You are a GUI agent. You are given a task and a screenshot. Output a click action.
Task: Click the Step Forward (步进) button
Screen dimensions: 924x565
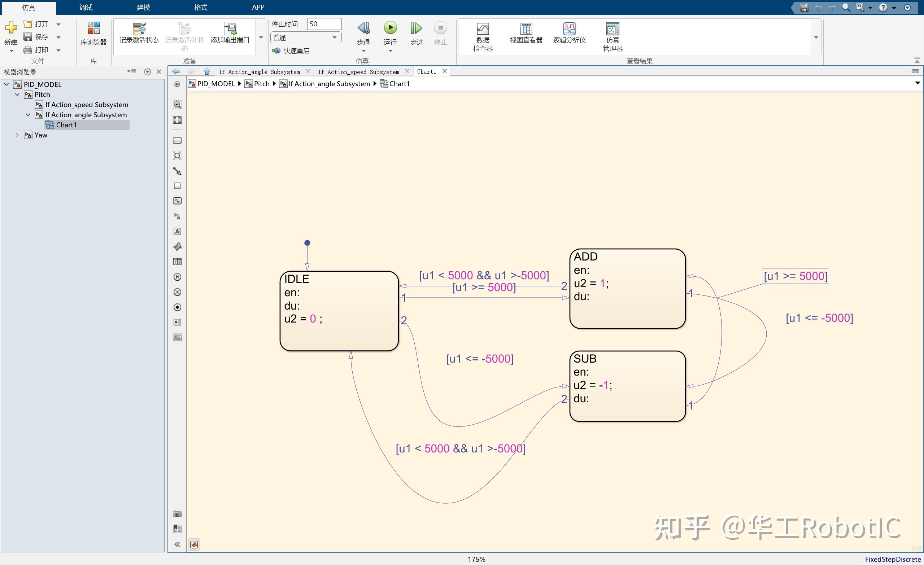tap(416, 28)
